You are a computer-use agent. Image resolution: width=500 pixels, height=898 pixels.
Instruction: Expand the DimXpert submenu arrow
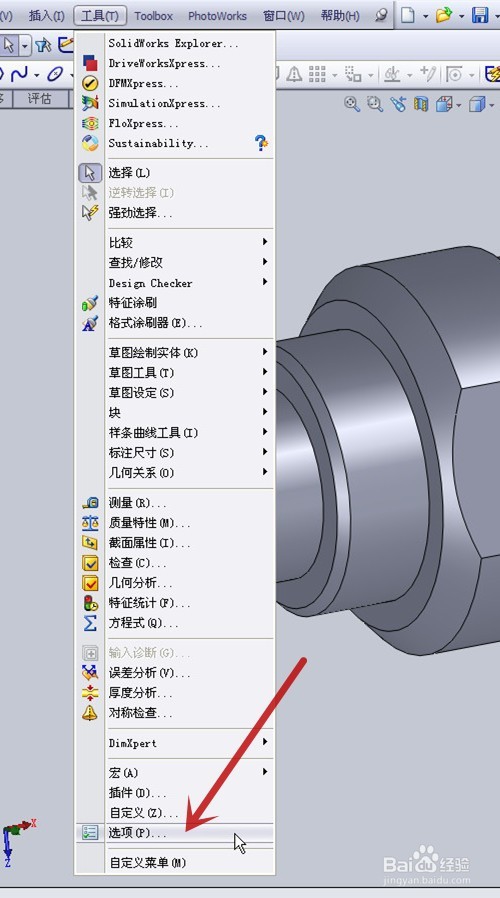point(265,742)
